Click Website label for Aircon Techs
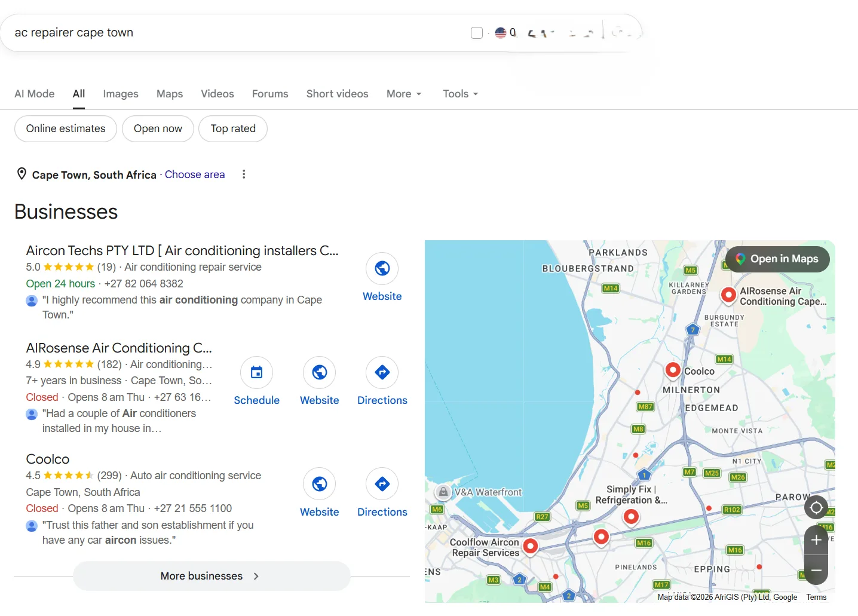Viewport: 858px width, 616px height. coord(382,296)
